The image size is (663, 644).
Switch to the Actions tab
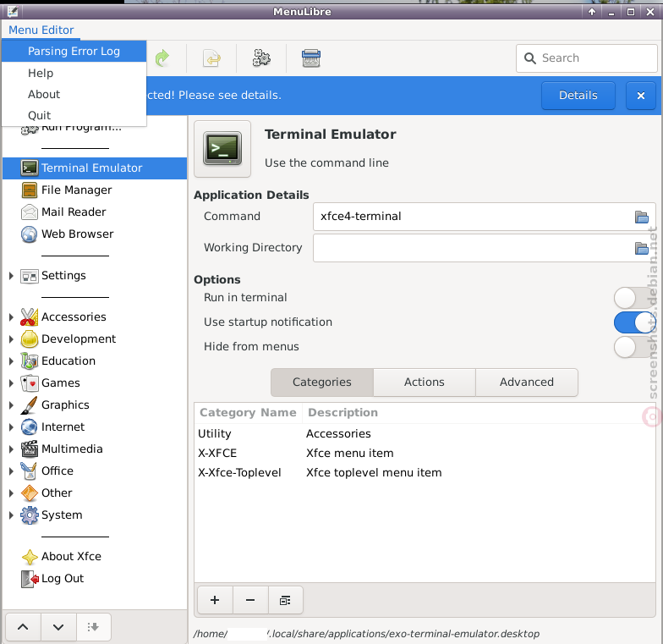[x=425, y=383]
